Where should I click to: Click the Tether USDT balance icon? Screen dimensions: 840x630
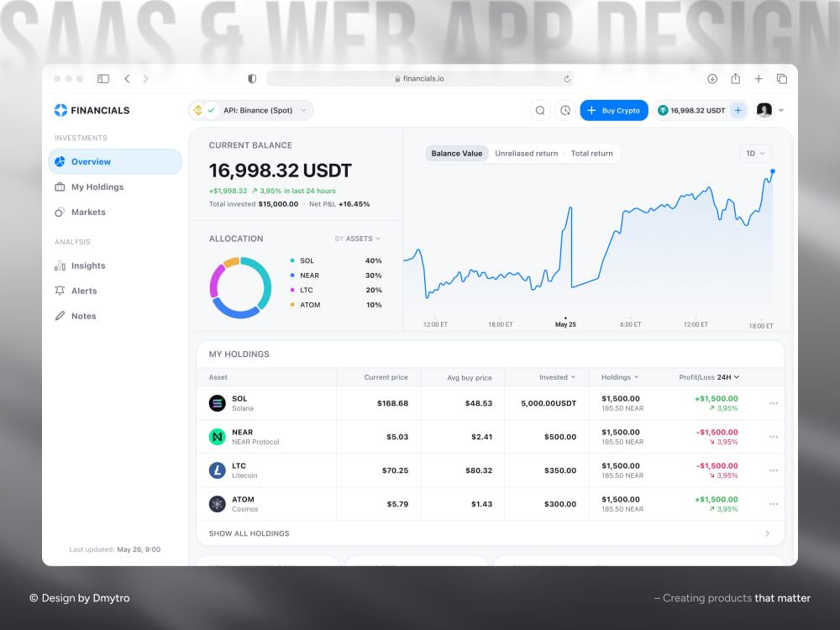click(663, 110)
